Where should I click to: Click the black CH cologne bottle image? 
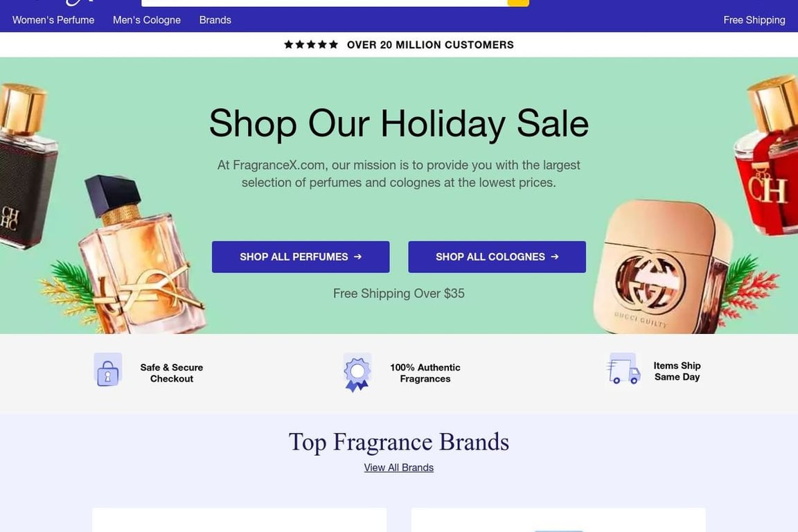point(26,167)
